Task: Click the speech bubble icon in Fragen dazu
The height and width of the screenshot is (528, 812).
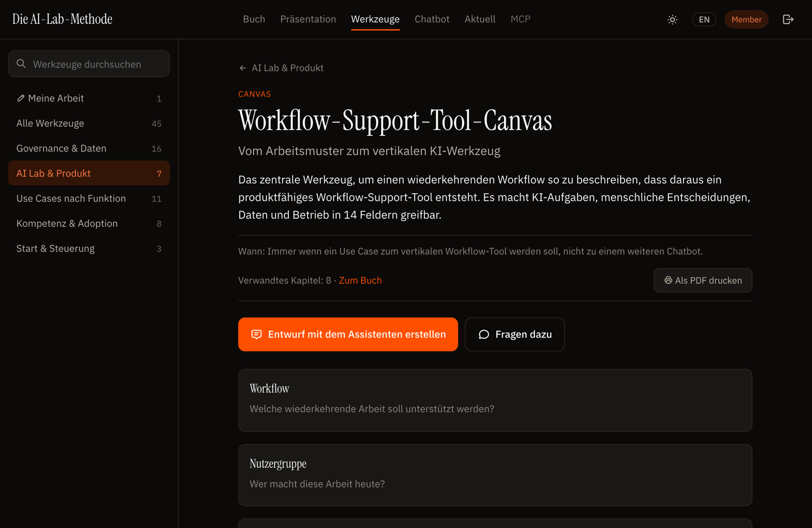Action: tap(484, 334)
